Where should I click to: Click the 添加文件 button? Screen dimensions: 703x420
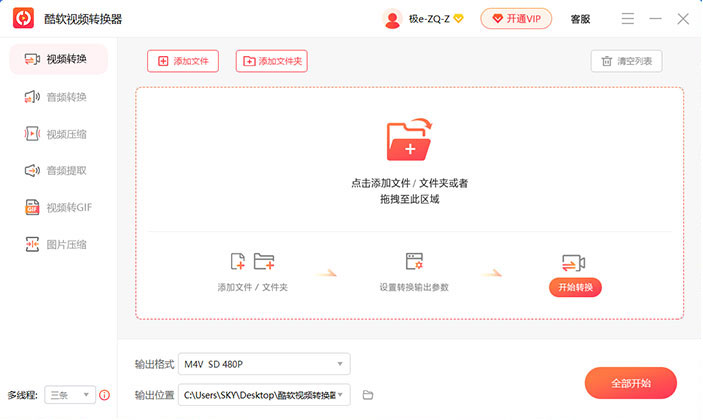tap(183, 61)
